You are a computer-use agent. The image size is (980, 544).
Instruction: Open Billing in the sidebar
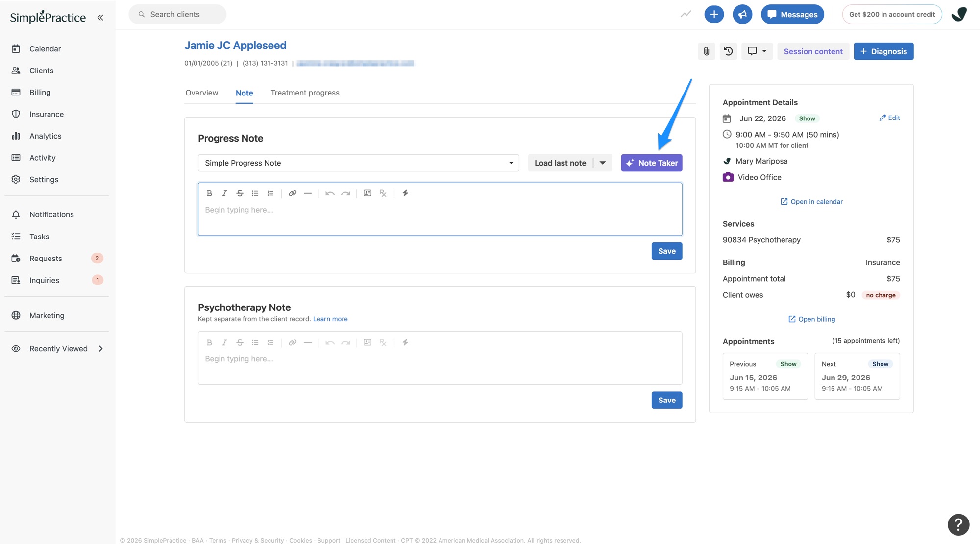[40, 93]
